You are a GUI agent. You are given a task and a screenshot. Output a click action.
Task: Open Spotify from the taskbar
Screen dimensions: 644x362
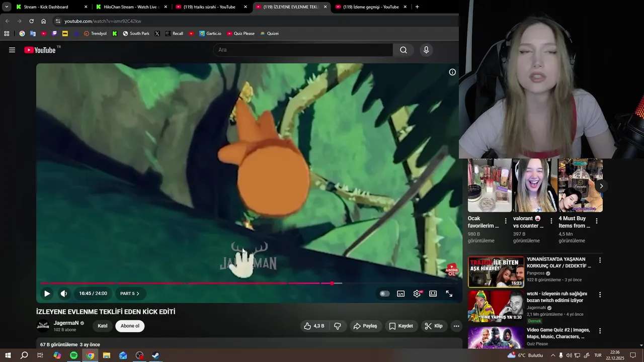click(x=74, y=355)
